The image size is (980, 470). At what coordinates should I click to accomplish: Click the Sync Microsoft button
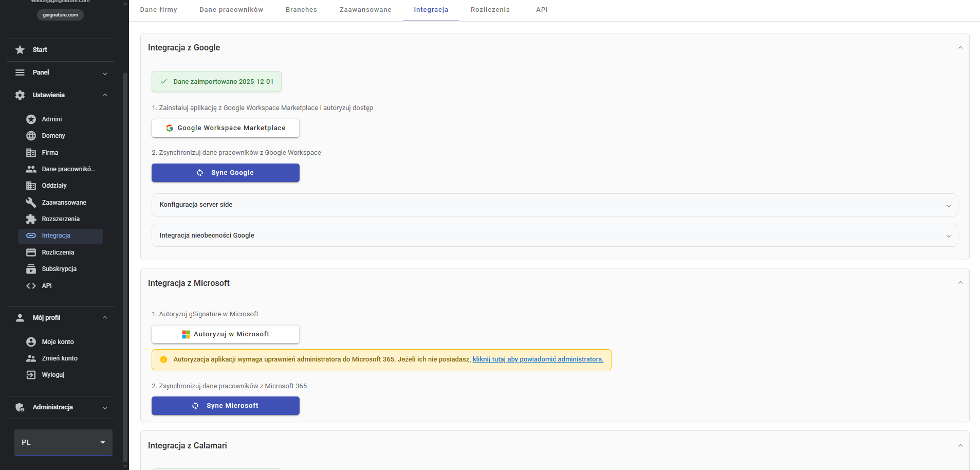pyautogui.click(x=226, y=406)
